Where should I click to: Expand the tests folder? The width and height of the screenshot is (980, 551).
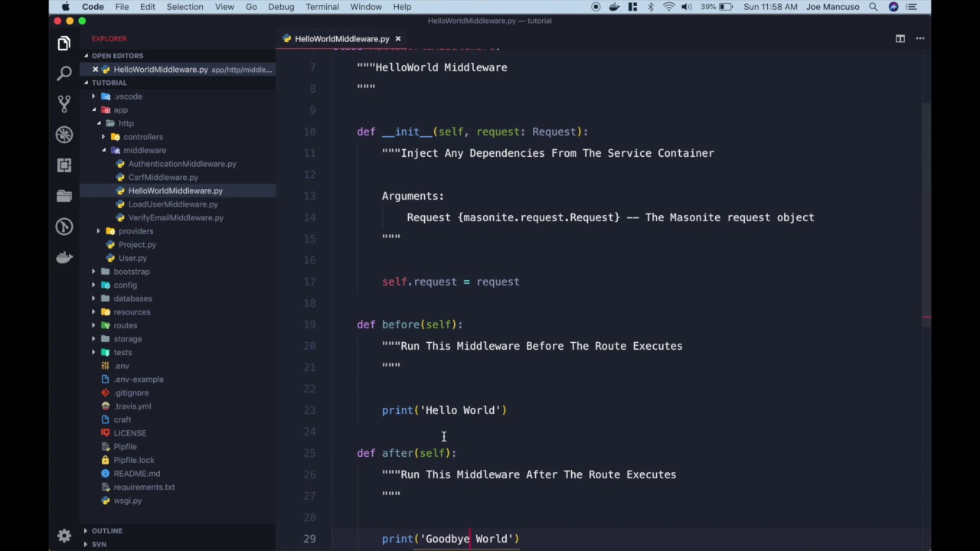click(122, 352)
